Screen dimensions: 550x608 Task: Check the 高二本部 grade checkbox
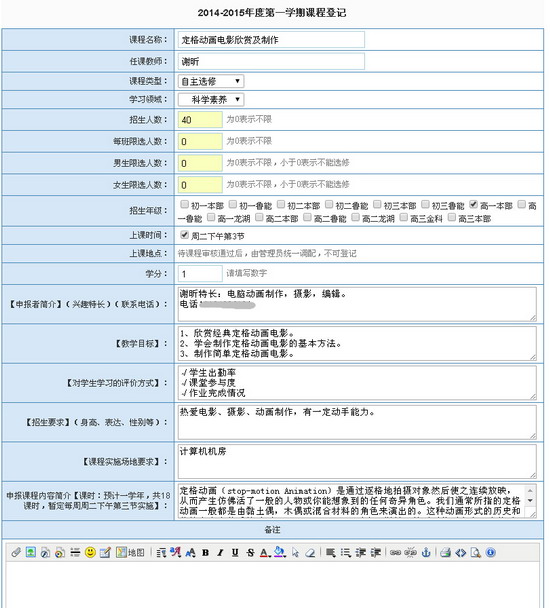pos(259,217)
